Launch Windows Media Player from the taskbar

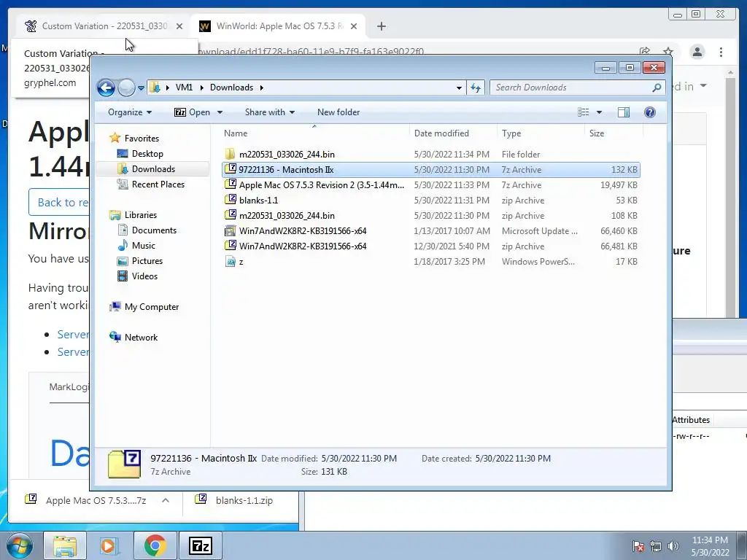(x=108, y=546)
